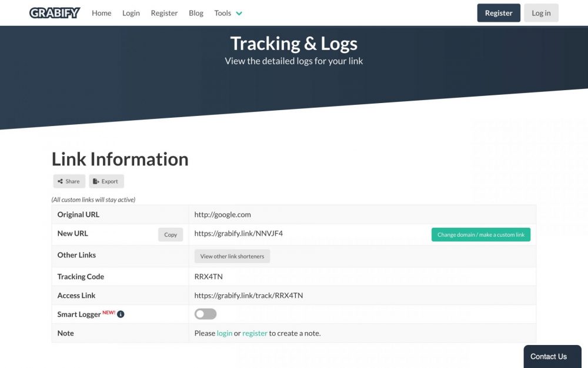Screen dimensions: 588x368
Task: Copy the new URL
Action: click(171, 234)
